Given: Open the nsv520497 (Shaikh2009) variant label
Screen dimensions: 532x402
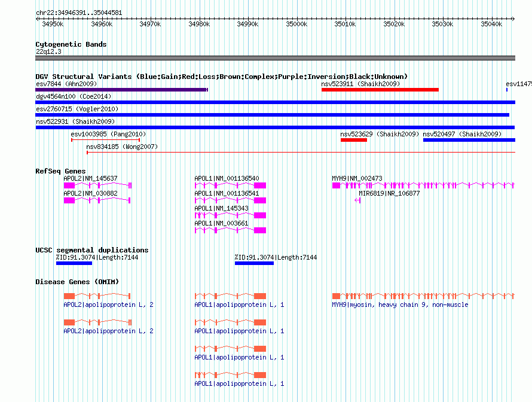Looking at the screenshot, I should coord(462,134).
